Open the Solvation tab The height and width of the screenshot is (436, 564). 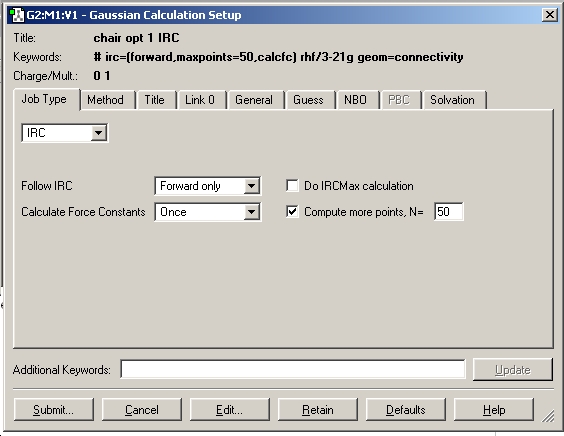(x=454, y=100)
